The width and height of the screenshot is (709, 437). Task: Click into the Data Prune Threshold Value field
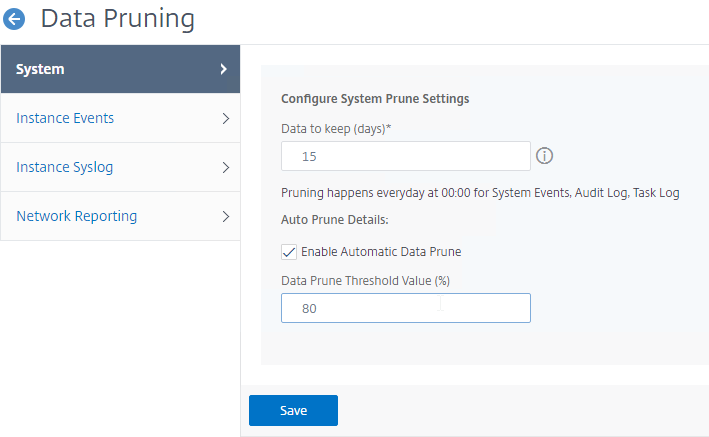[x=406, y=308]
